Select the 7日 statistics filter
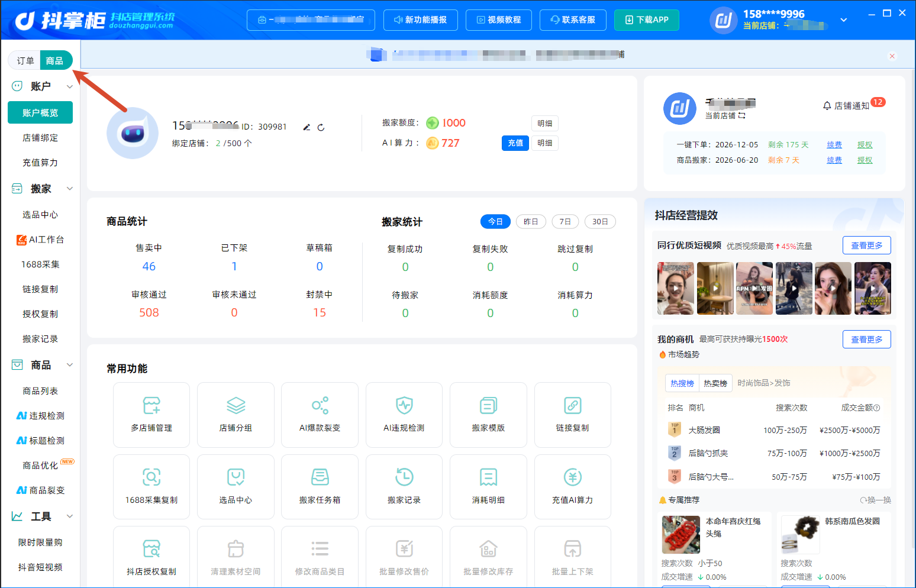 [x=565, y=221]
